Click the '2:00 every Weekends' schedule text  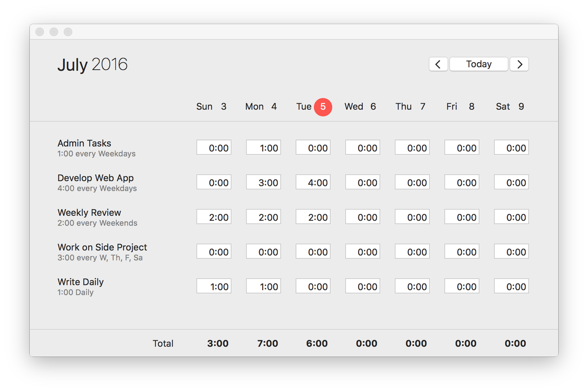pos(98,223)
